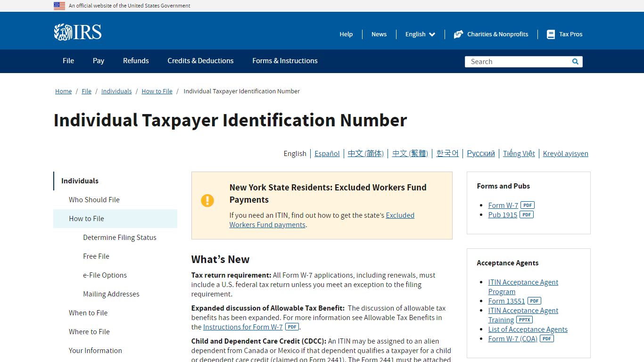Click the Acceptance Agents heading
The width and height of the screenshot is (644, 362).
tap(508, 263)
